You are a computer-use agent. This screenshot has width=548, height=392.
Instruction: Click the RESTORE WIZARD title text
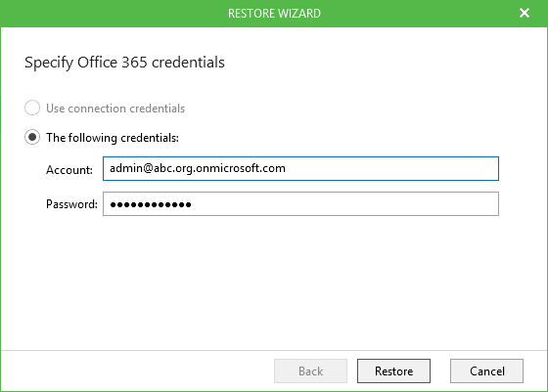click(274, 14)
